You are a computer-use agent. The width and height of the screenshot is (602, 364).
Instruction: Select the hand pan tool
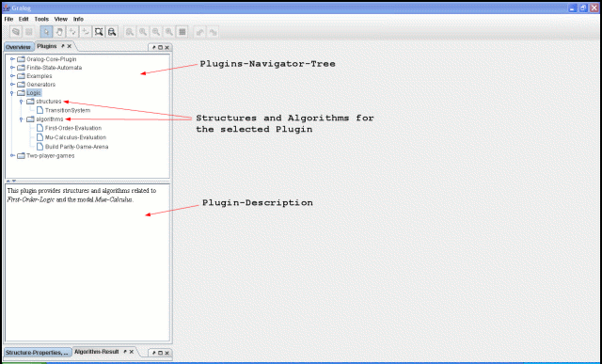coord(59,32)
